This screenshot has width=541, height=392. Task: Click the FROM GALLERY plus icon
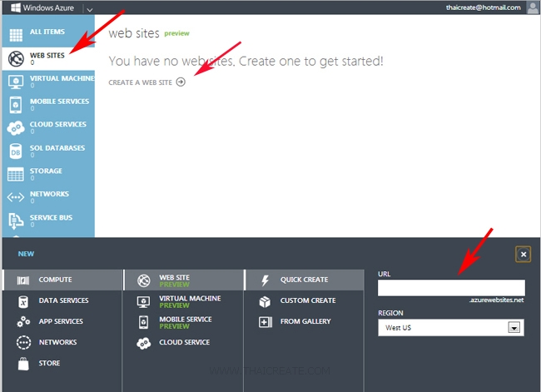[266, 322]
